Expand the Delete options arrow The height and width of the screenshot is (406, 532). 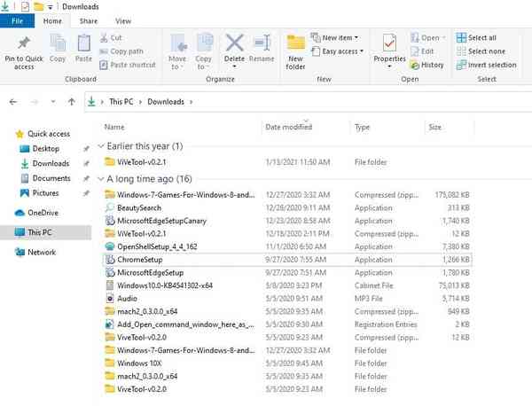point(234,66)
